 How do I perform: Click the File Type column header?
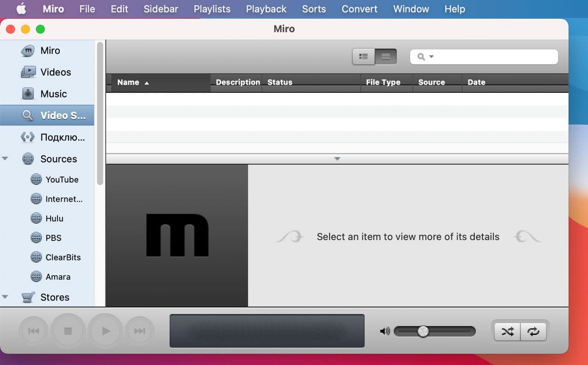[386, 82]
